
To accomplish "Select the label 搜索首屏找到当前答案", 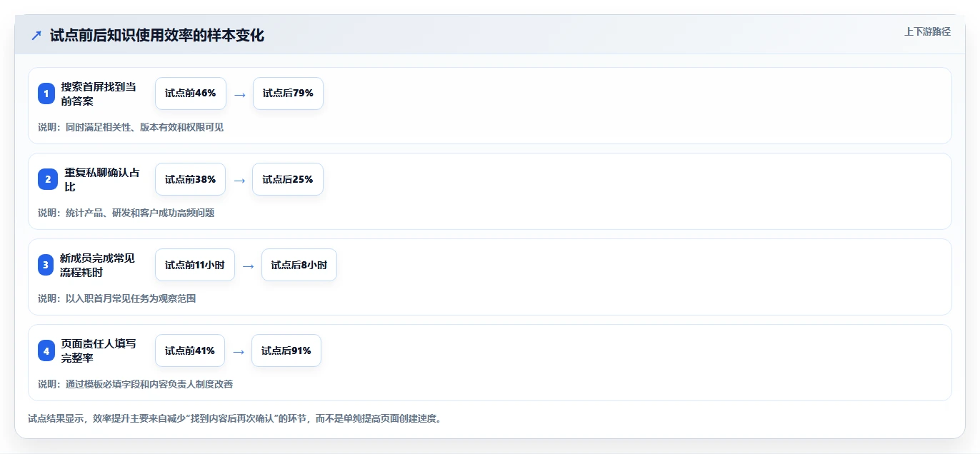I will tap(99, 94).
